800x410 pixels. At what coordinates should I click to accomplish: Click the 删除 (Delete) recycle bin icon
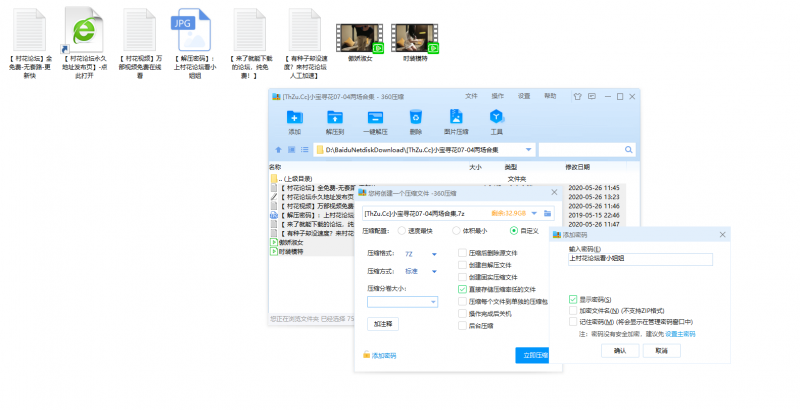415,119
